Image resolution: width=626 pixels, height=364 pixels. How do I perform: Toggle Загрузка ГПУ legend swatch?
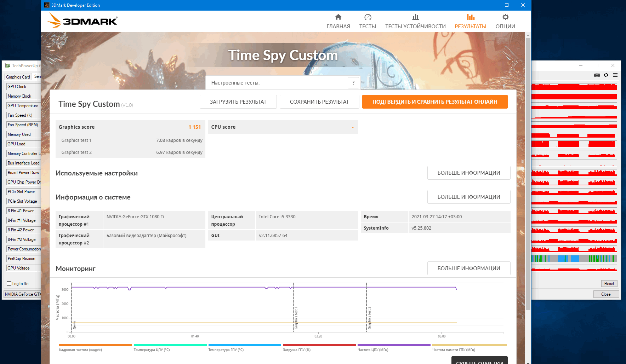[x=319, y=345]
